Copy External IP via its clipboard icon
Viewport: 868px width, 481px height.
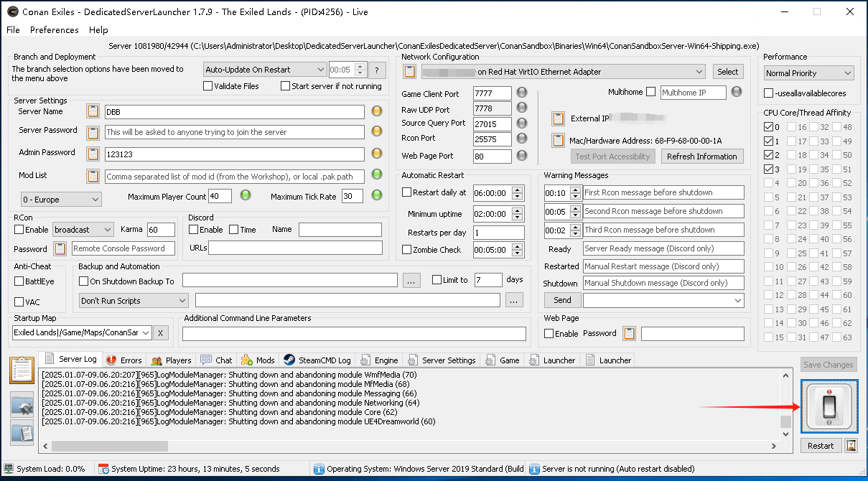click(x=558, y=119)
